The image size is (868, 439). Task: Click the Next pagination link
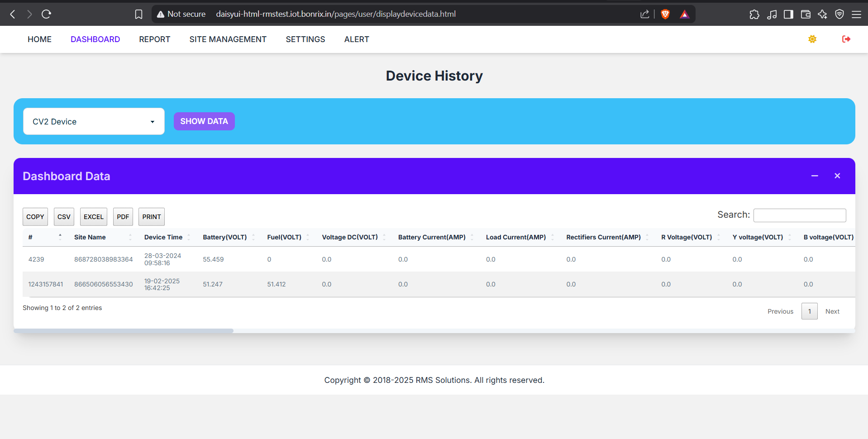point(832,311)
